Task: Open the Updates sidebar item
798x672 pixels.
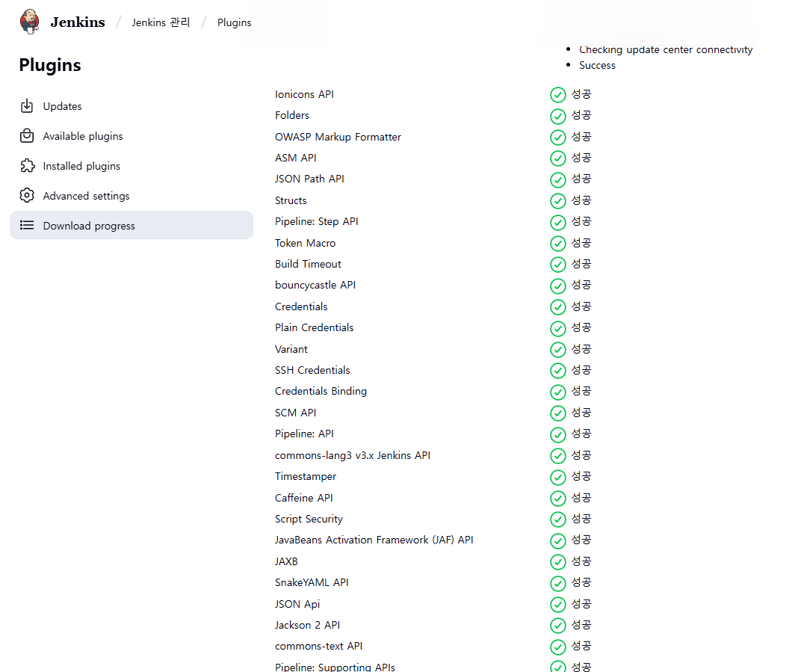Action: 132,106
